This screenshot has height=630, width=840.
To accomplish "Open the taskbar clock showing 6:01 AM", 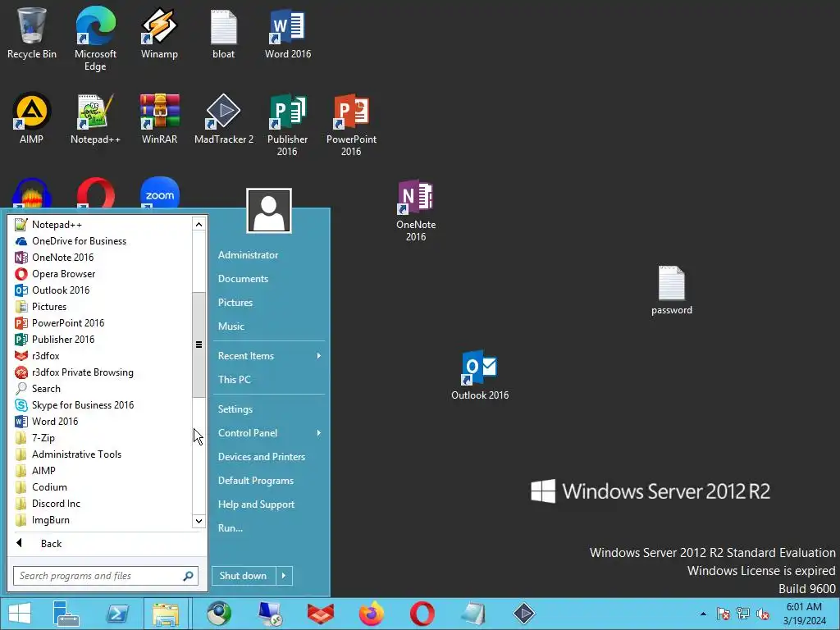I will click(x=804, y=614).
